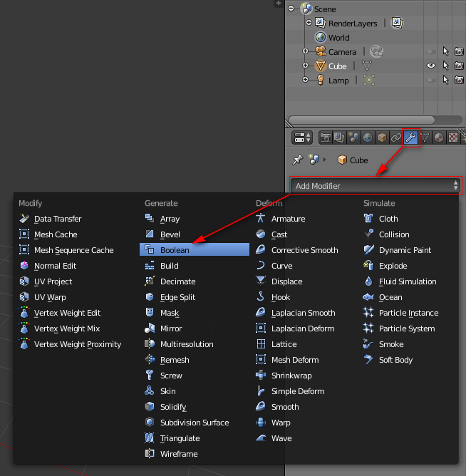This screenshot has height=476, width=466.
Task: Choose the Wireframe modifier
Action: [x=195, y=454]
